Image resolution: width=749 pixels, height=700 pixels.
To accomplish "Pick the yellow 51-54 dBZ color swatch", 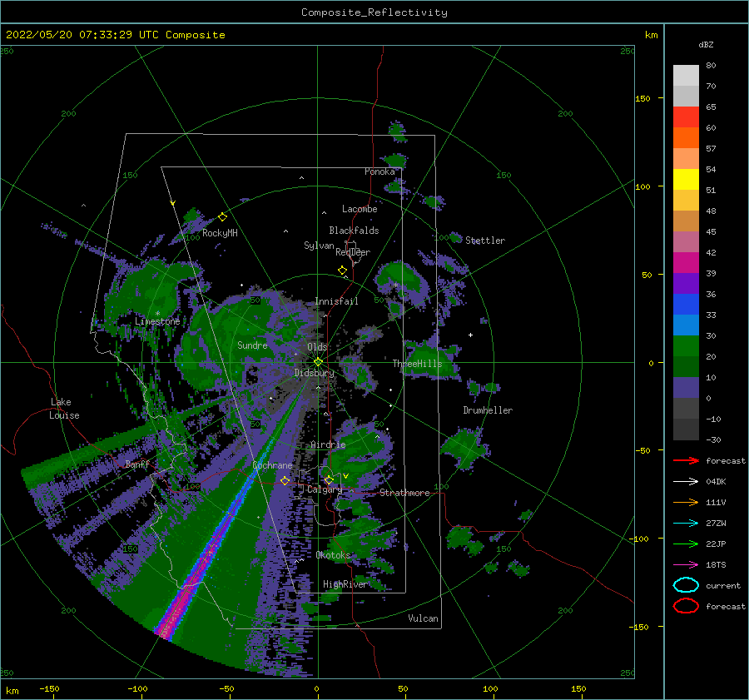I will 686,180.
